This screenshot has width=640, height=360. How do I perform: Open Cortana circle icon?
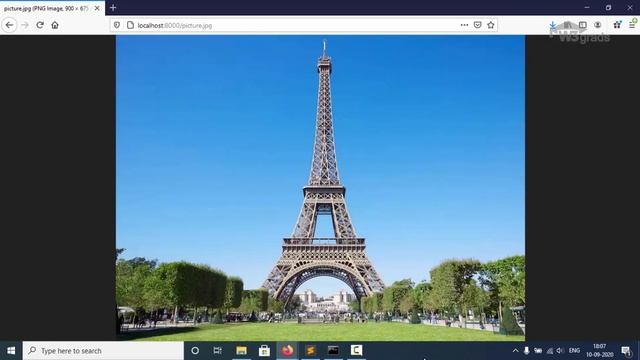click(195, 351)
